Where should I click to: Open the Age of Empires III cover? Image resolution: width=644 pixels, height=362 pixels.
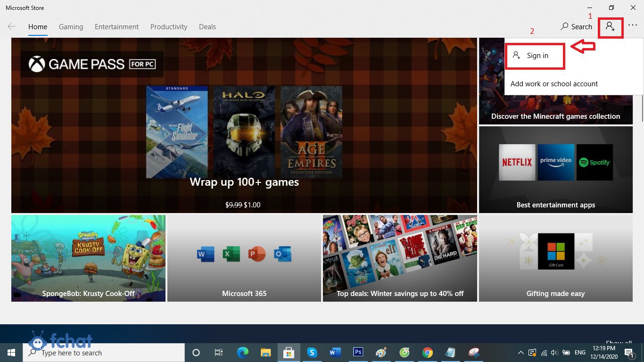(x=311, y=132)
